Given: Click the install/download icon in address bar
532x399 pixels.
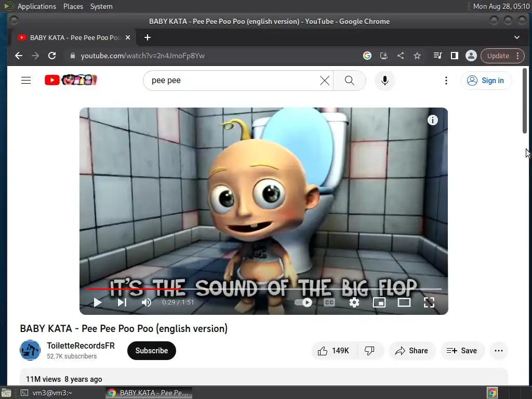Looking at the screenshot, I should coord(384,56).
